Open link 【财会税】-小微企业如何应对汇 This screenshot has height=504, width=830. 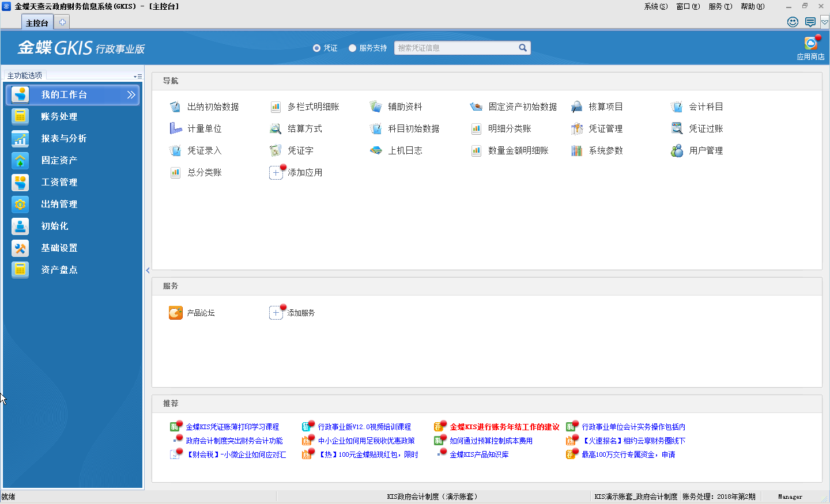(236, 454)
